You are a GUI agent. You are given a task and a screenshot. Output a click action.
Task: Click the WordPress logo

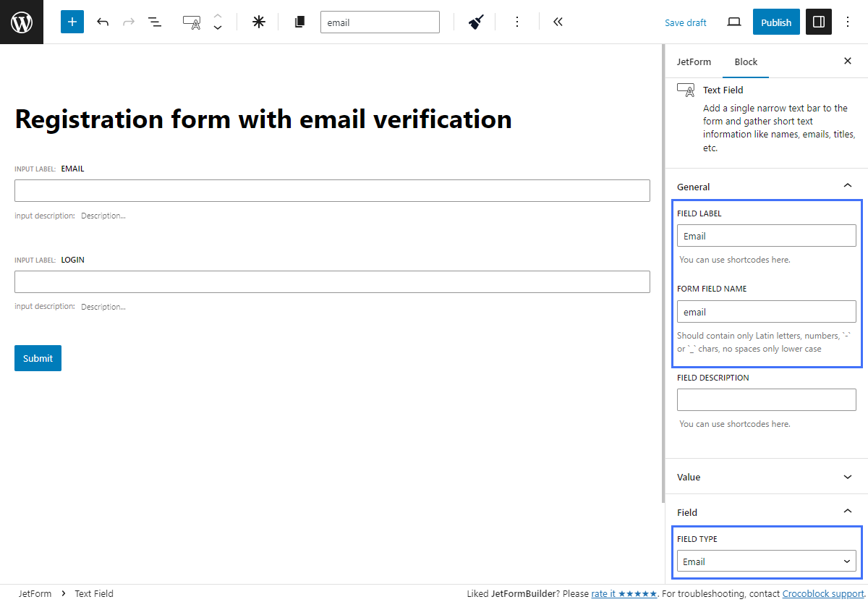coord(21,22)
